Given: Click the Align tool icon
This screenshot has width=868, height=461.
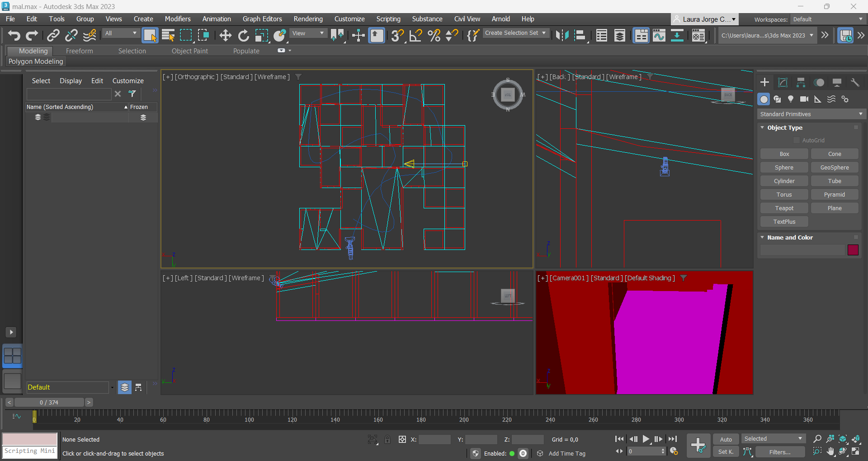Looking at the screenshot, I should (x=580, y=35).
